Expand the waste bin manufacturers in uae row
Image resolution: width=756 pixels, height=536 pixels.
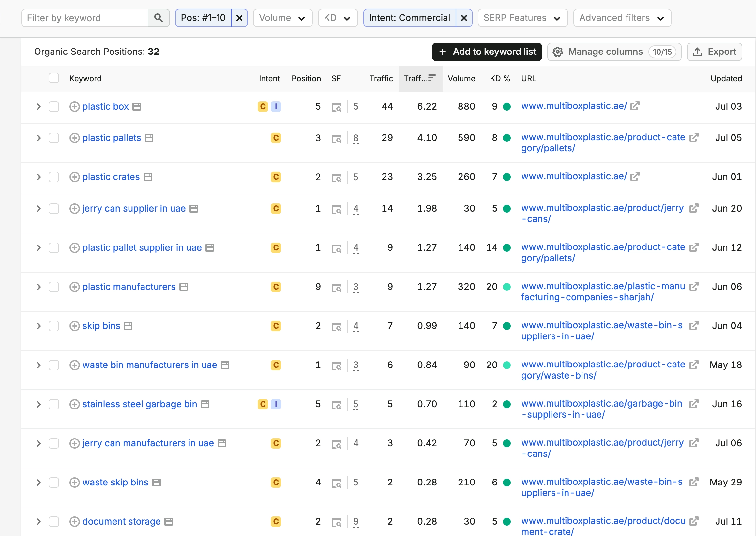point(38,365)
